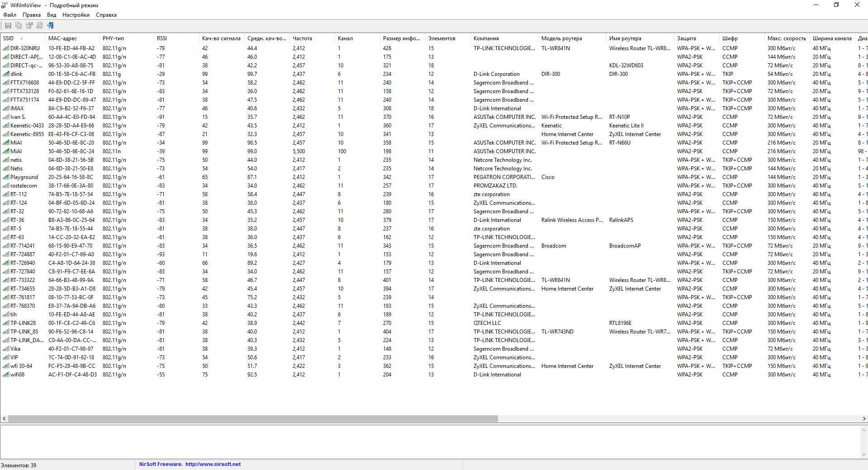Image resolution: width=868 pixels, height=470 pixels.
Task: Click the Save floppy disk toolbar icon
Action: (8, 26)
